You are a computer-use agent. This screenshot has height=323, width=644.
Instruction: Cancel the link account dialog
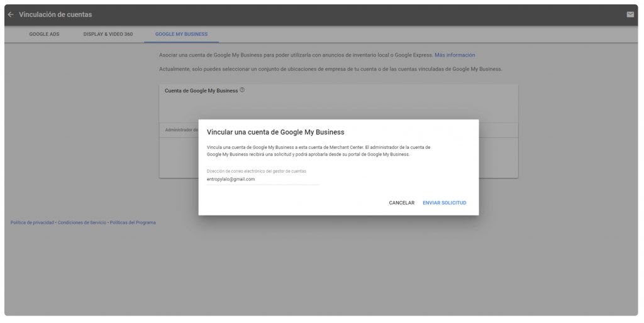[401, 203]
